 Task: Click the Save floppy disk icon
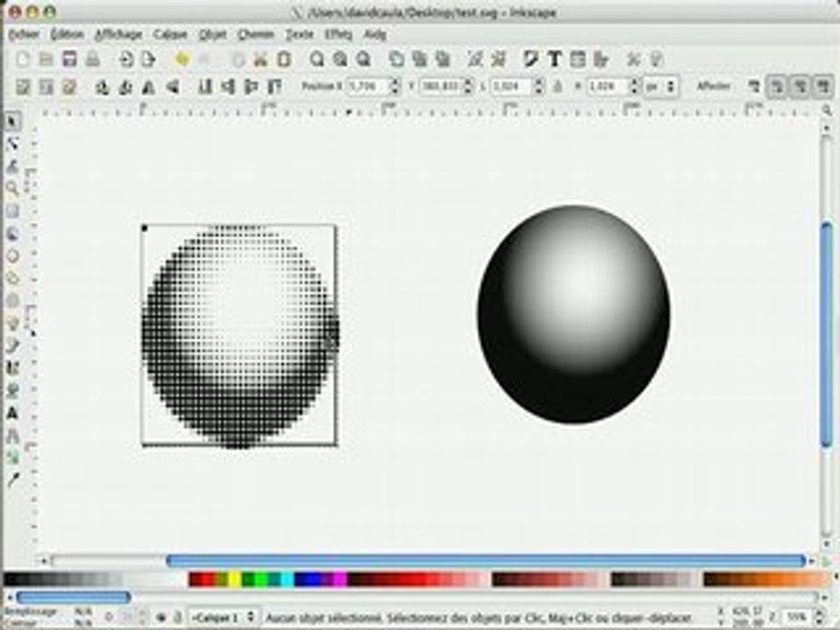pyautogui.click(x=69, y=59)
